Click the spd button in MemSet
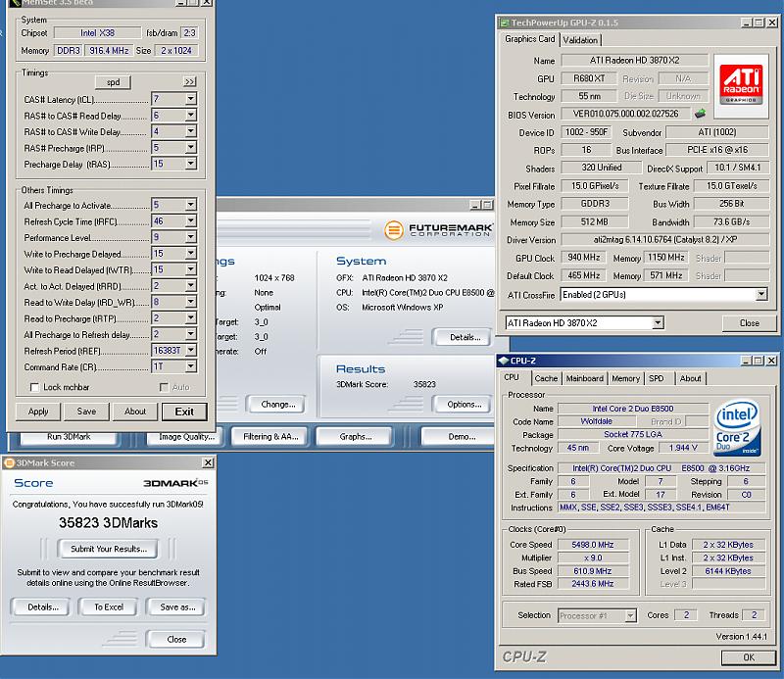 coord(113,82)
